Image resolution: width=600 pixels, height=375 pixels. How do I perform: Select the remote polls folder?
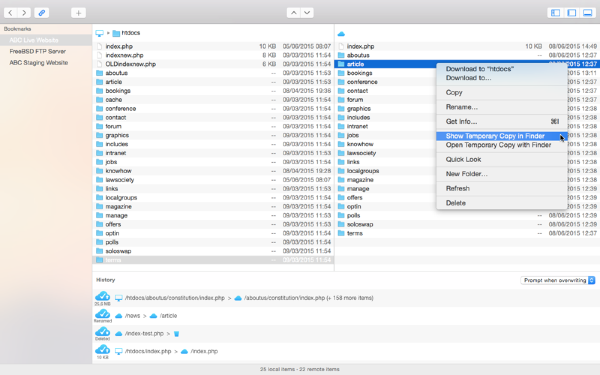tap(467, 215)
